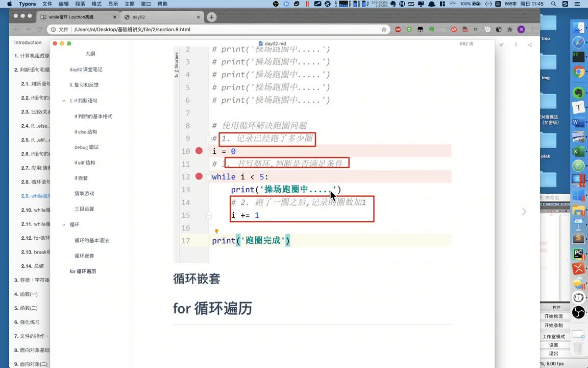Select 'for 循环遍历' in Typora outline
588x368 pixels.
click(83, 271)
